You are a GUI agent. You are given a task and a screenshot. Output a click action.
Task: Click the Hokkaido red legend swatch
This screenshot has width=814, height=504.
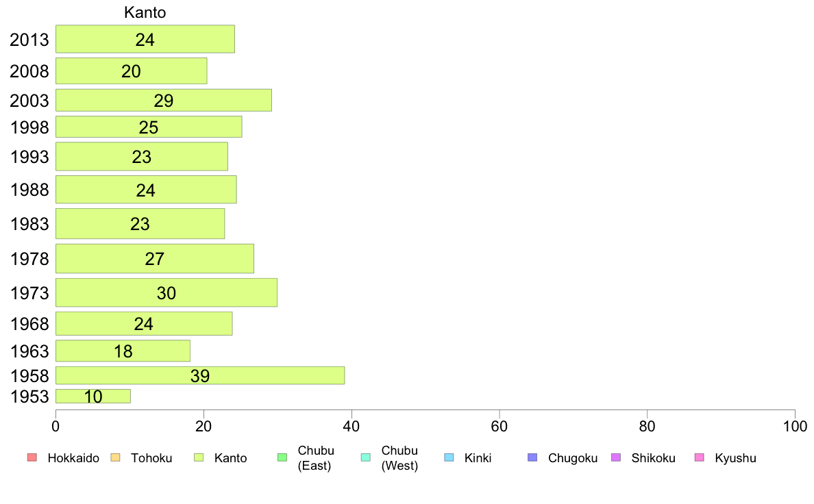[32, 457]
